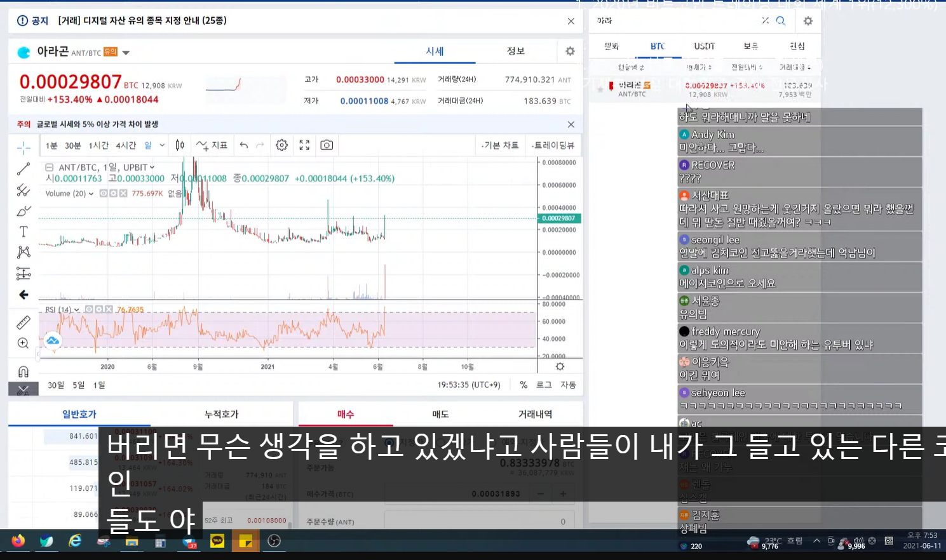Sort coin list by 전일대비 column
This screenshot has width=946, height=560.
tap(747, 67)
